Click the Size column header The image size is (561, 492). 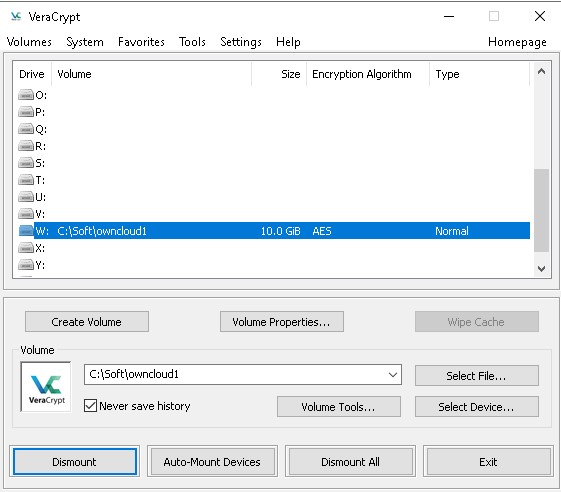279,74
